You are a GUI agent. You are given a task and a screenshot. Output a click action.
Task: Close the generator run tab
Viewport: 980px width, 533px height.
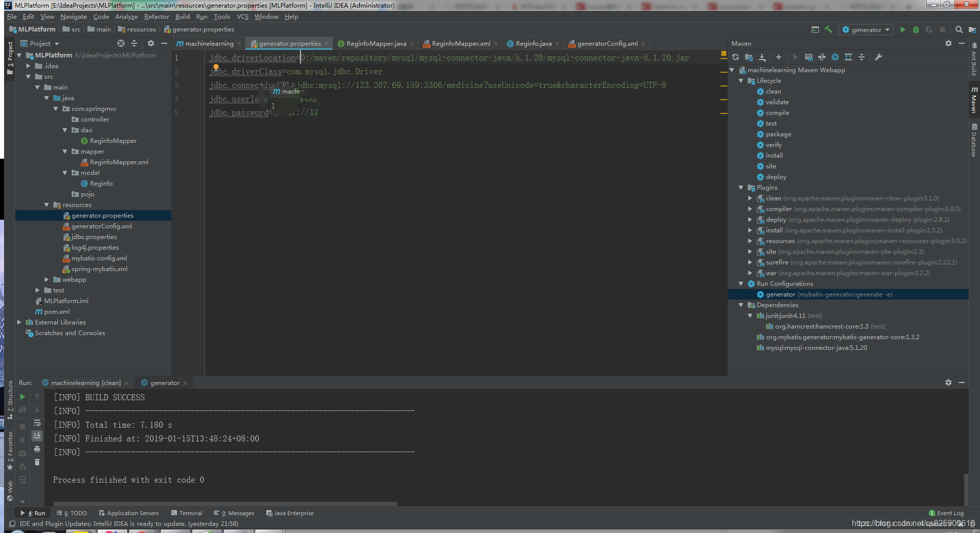(x=186, y=383)
